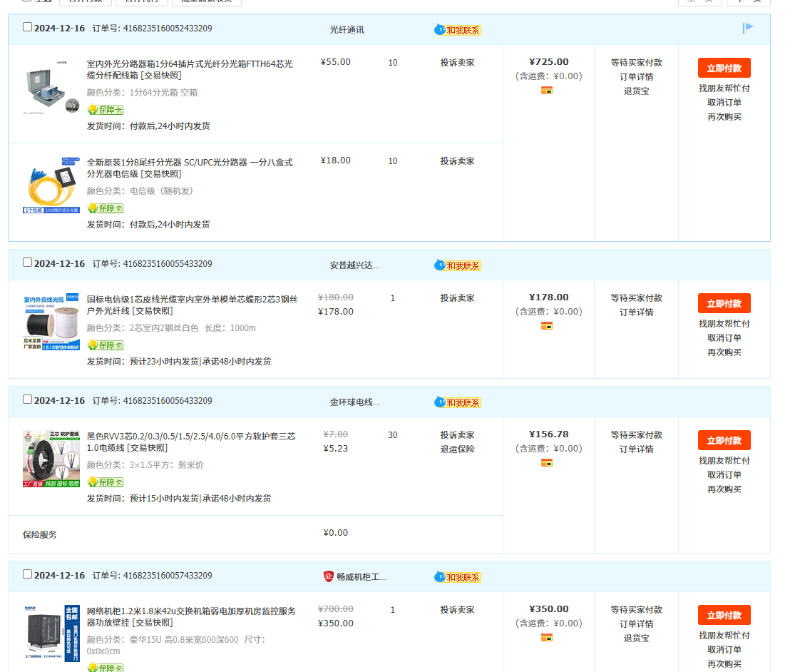The height and width of the screenshot is (672, 810).
Task: Click 保障卡 badge on the 1分8尾纤分光器 item
Action: [x=105, y=208]
